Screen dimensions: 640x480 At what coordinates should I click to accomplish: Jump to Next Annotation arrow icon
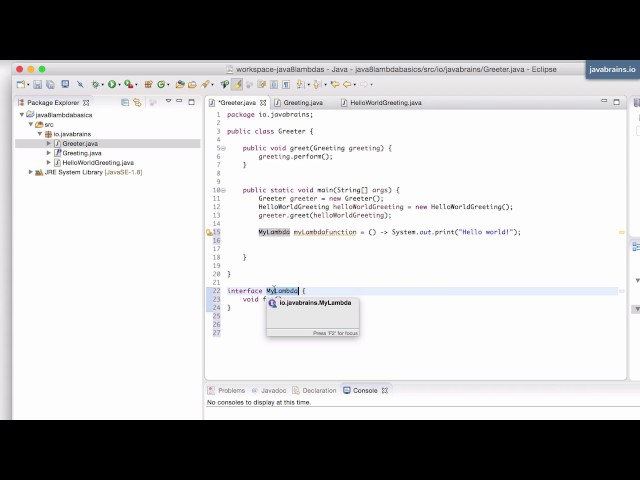click(300, 84)
